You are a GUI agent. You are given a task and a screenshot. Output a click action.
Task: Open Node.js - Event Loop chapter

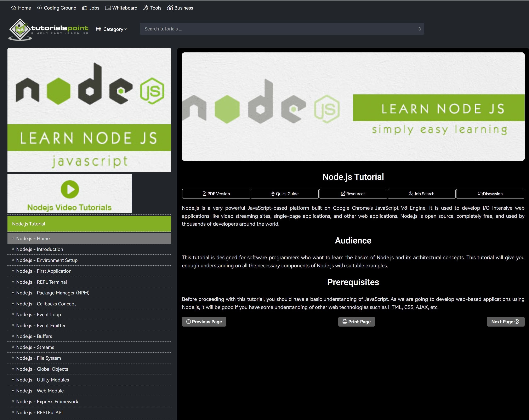39,315
